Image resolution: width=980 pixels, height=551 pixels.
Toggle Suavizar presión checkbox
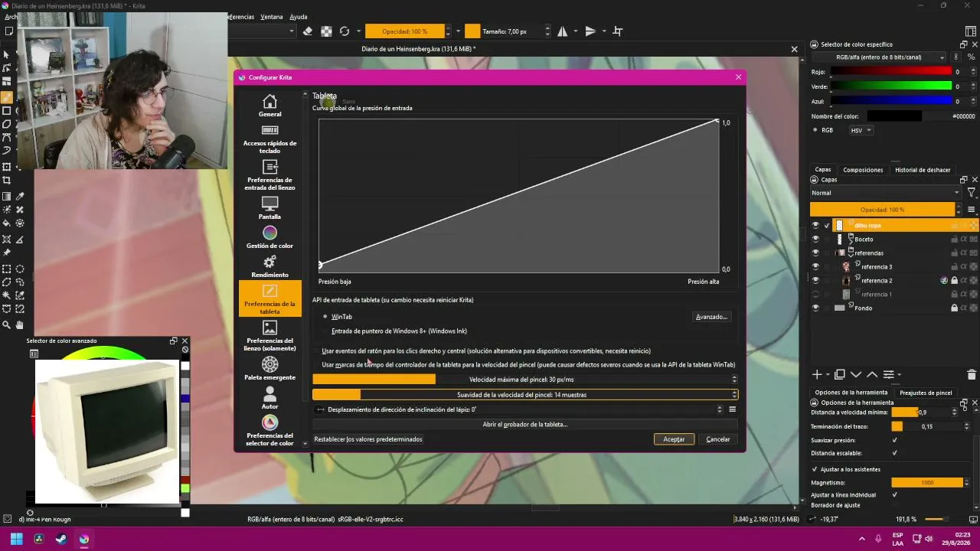click(894, 440)
